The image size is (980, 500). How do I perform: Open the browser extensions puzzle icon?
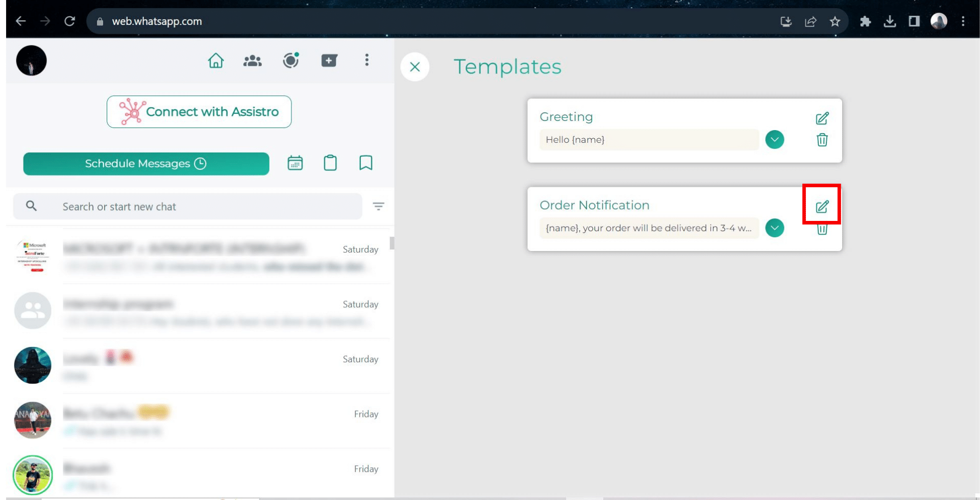[x=865, y=21]
